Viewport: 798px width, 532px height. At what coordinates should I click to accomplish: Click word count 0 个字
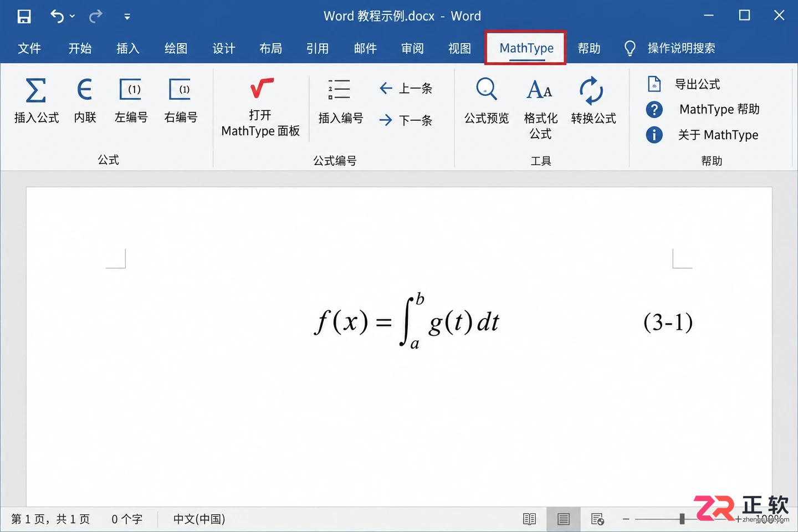[127, 519]
